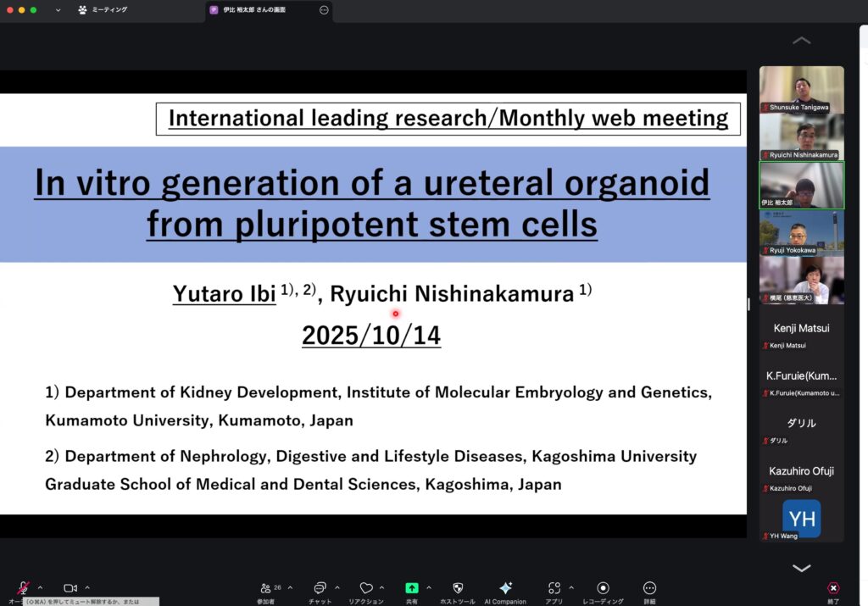Unmute the microphone in the toolbar
This screenshot has width=868, height=606.
pyautogui.click(x=24, y=587)
